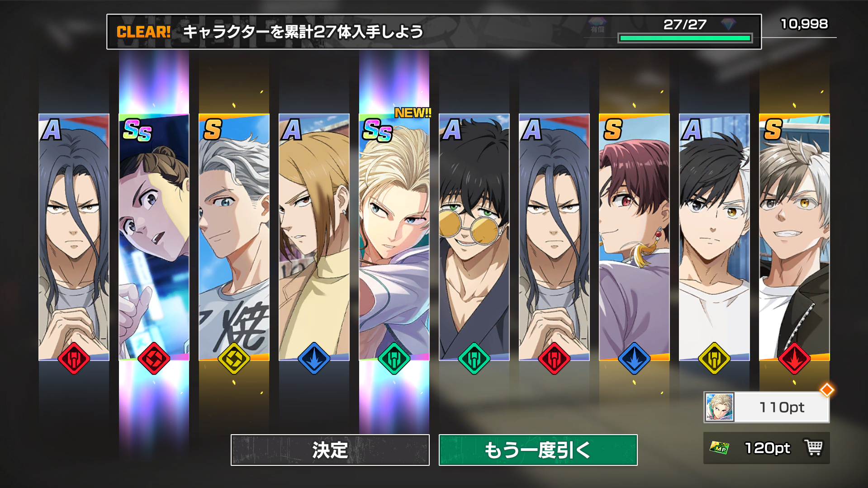Click the red swirl emblem under first SS card
The image size is (868, 488).
pos(154,359)
